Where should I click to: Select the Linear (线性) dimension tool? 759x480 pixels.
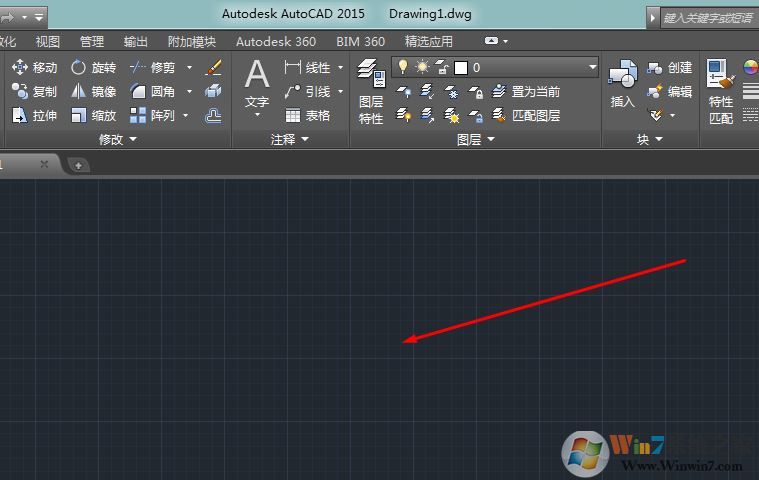click(307, 67)
